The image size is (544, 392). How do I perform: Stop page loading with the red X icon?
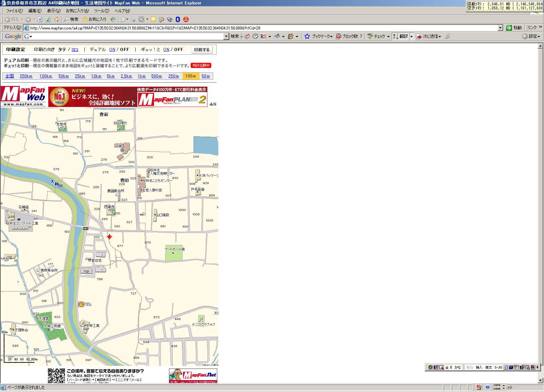pyautogui.click(x=40, y=19)
